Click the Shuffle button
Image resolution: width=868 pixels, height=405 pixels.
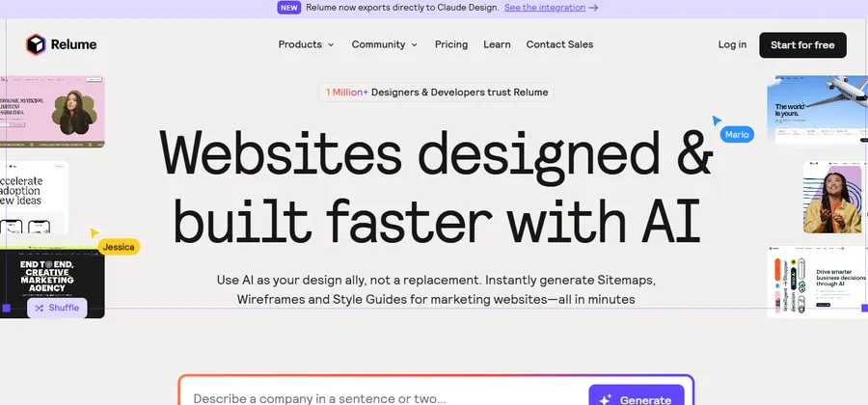tap(57, 309)
